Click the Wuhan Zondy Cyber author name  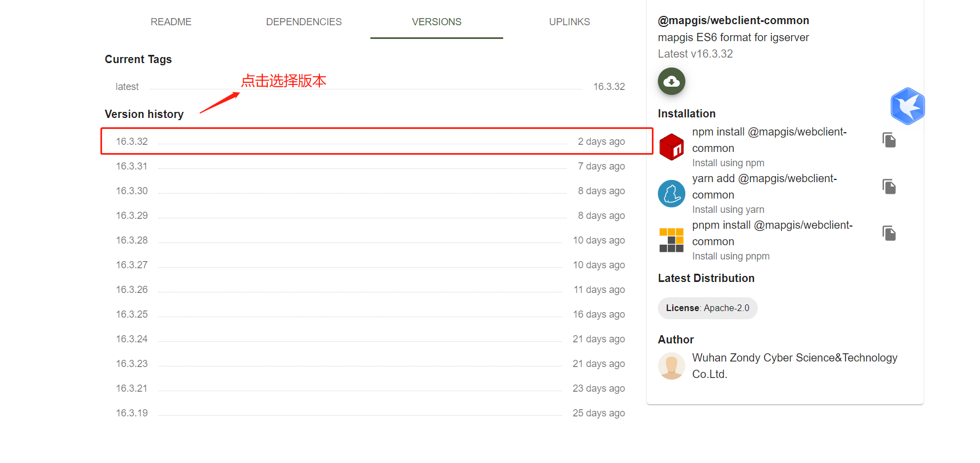pyautogui.click(x=795, y=366)
